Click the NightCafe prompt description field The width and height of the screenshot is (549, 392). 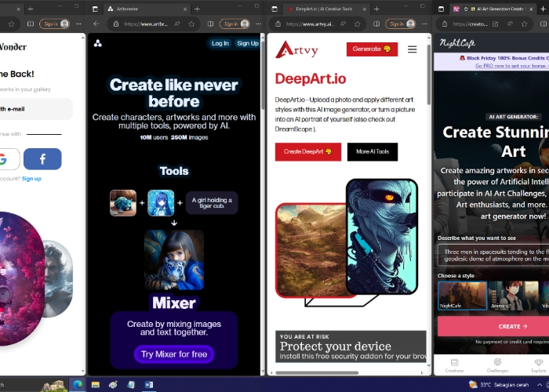[x=493, y=255]
